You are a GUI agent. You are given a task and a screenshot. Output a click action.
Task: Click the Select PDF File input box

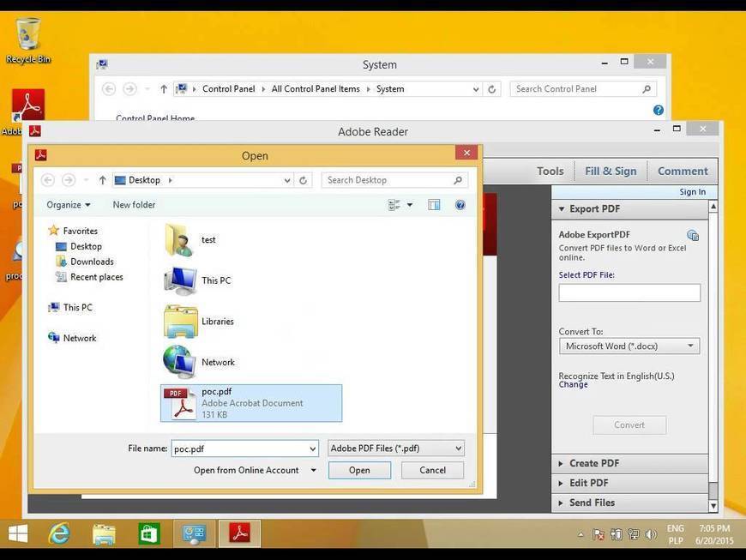pos(629,292)
